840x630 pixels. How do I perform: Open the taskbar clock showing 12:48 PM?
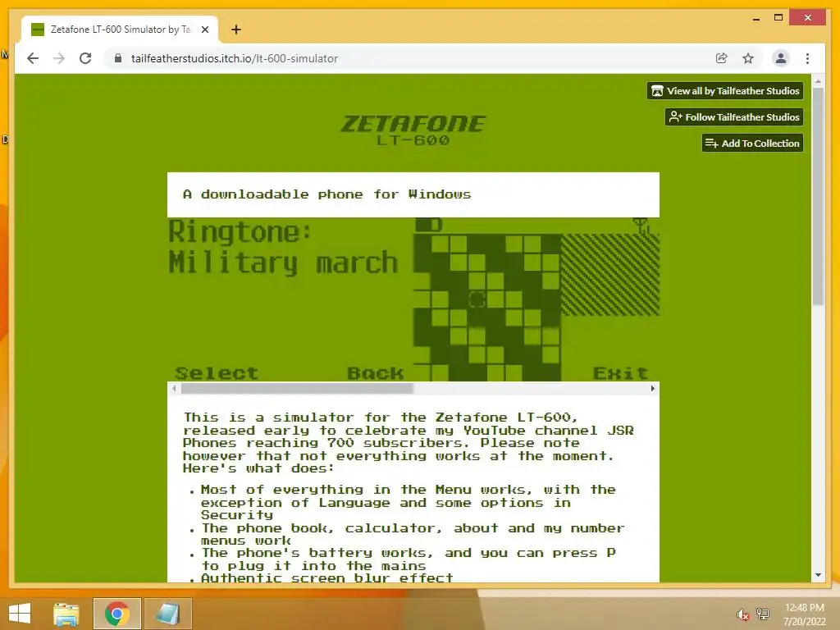click(804, 614)
